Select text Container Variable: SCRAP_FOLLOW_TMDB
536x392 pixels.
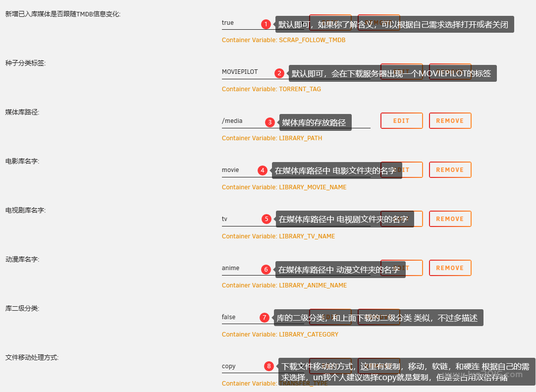point(284,40)
